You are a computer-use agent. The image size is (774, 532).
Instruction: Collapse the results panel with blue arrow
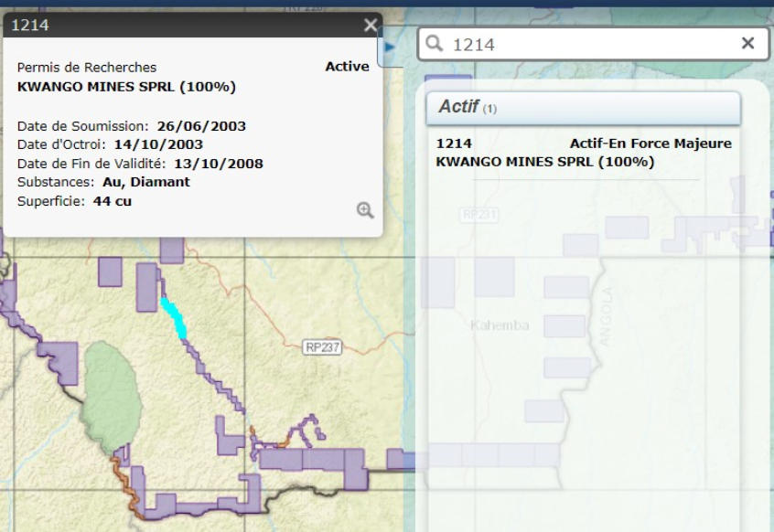pos(391,46)
